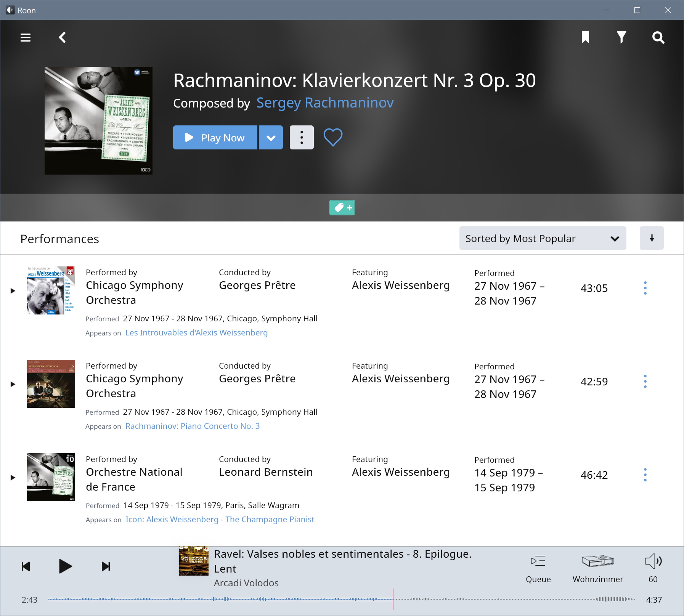Minimize the Roon window
The width and height of the screenshot is (684, 616).
click(606, 10)
